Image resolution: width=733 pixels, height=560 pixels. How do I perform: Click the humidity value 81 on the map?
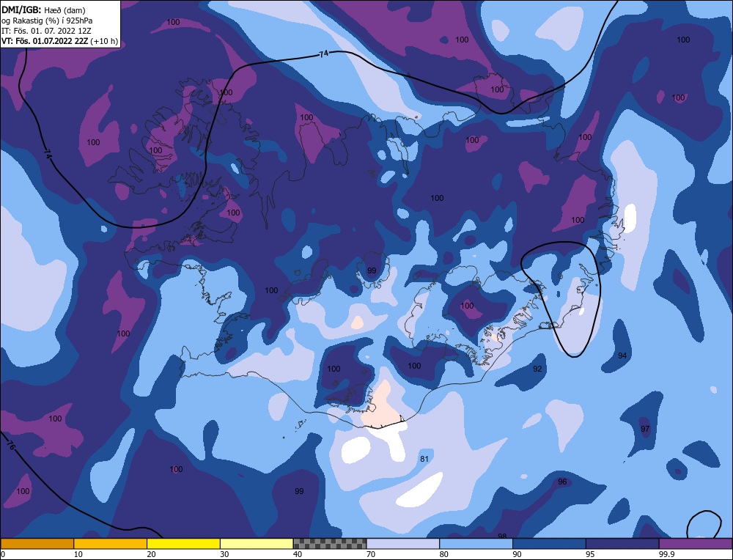[424, 459]
